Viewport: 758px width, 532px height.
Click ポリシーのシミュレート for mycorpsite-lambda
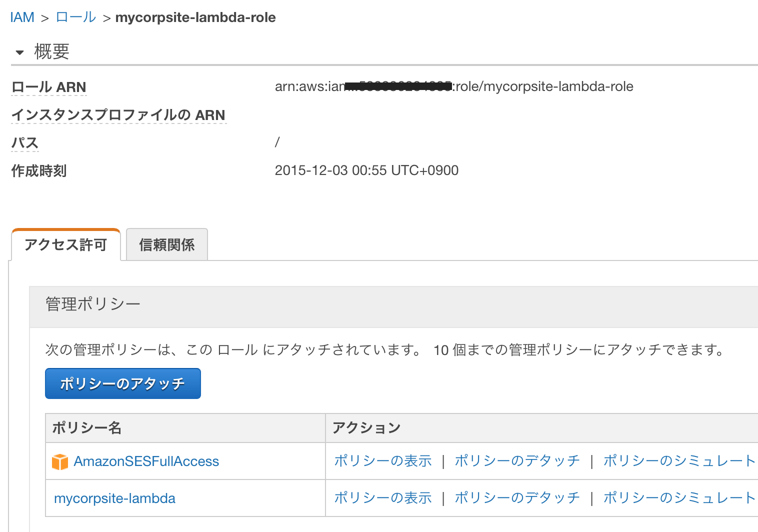pos(678,497)
